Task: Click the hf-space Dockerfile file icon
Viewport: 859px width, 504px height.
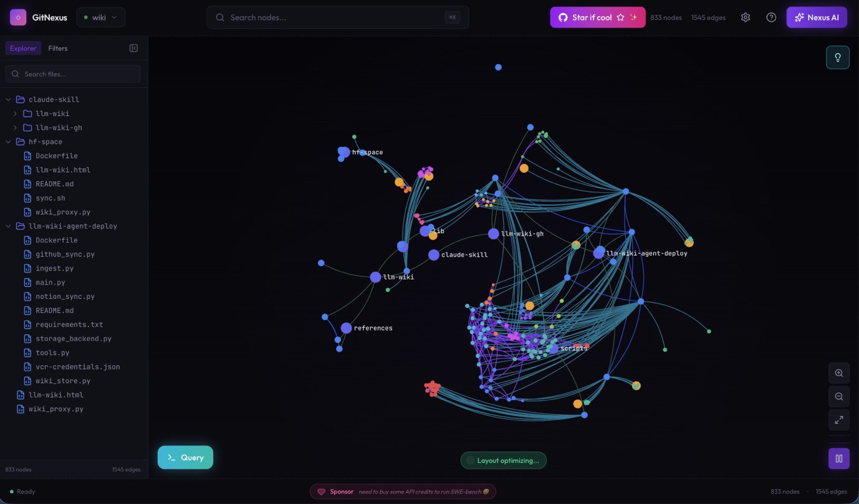Action: [27, 156]
